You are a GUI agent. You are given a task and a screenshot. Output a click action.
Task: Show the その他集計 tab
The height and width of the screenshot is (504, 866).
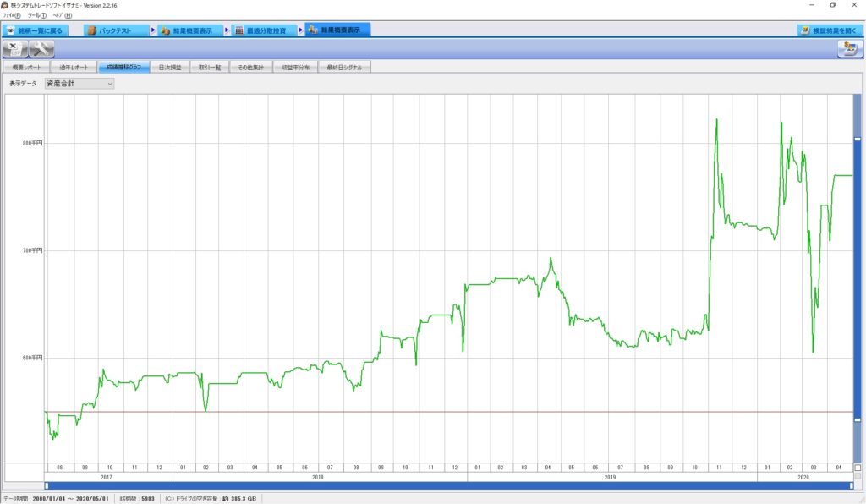click(x=250, y=67)
